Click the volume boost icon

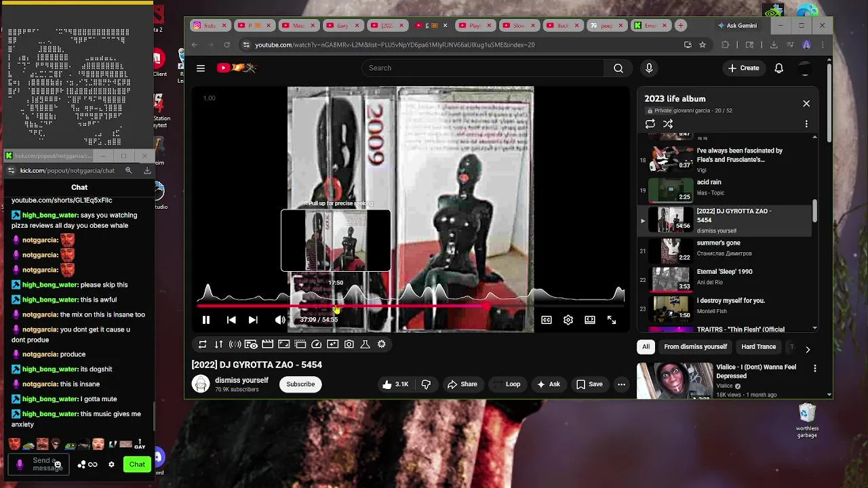click(x=235, y=344)
